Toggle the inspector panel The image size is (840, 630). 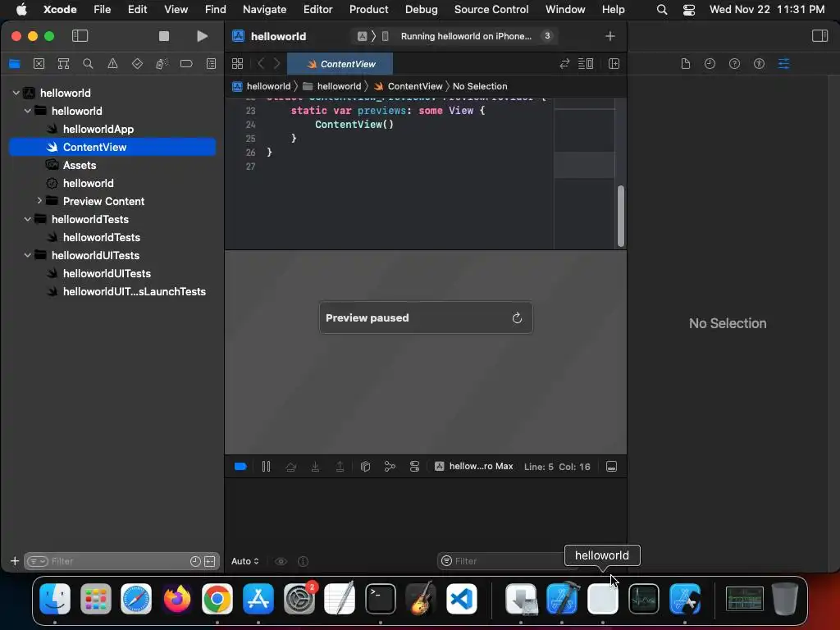click(819, 36)
